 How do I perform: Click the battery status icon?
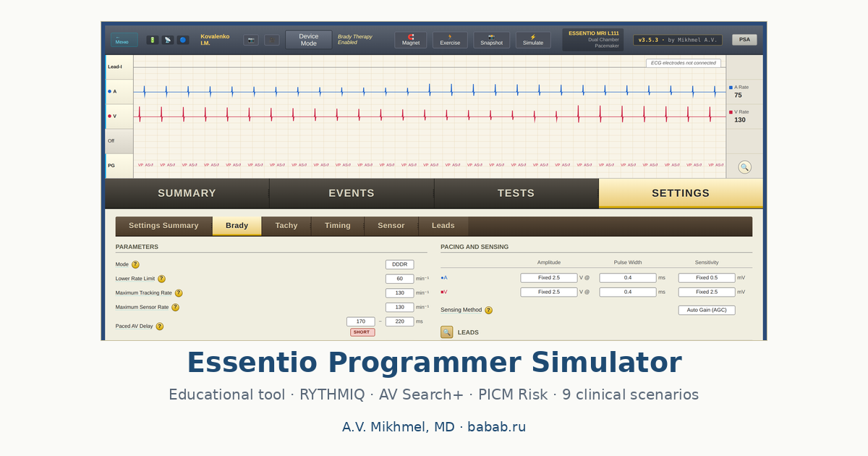tap(153, 40)
